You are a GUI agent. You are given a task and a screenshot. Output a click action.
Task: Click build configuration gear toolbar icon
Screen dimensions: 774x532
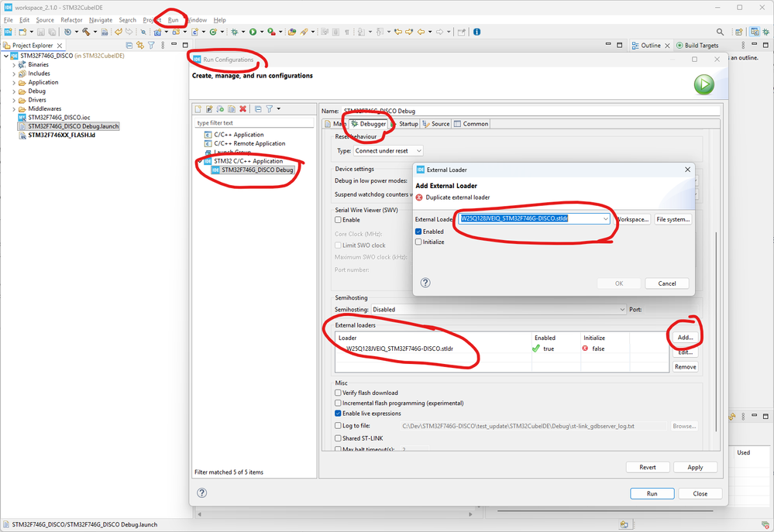(67, 32)
